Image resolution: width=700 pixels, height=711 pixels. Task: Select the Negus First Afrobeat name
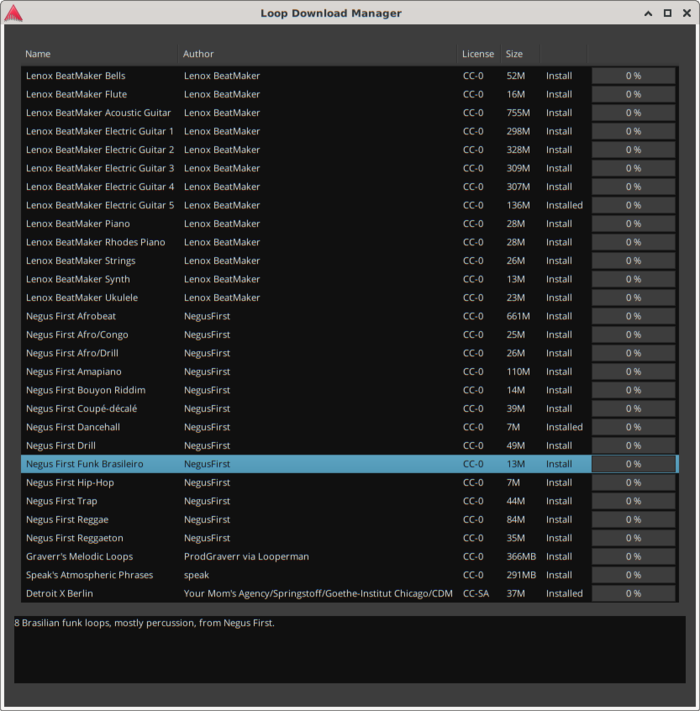(71, 317)
